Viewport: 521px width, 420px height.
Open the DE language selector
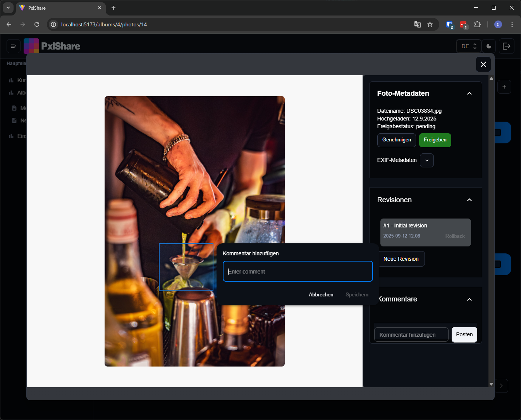469,46
